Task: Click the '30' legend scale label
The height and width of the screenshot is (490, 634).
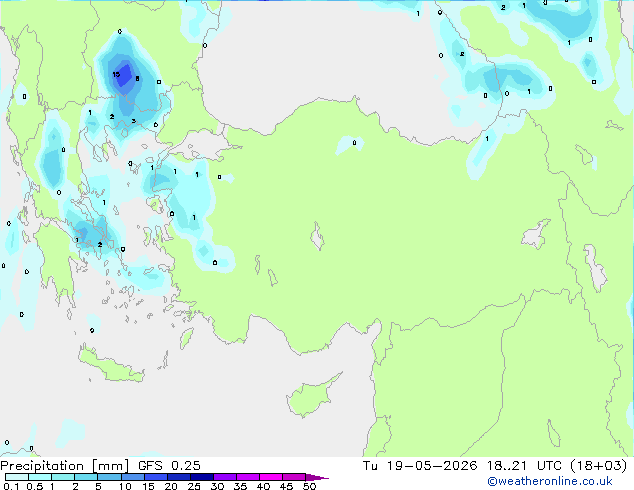Action: click(x=217, y=486)
